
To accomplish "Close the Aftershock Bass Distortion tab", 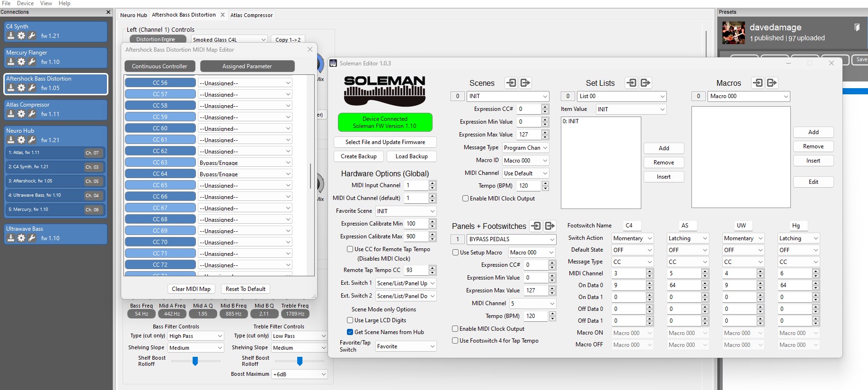I will (x=222, y=15).
